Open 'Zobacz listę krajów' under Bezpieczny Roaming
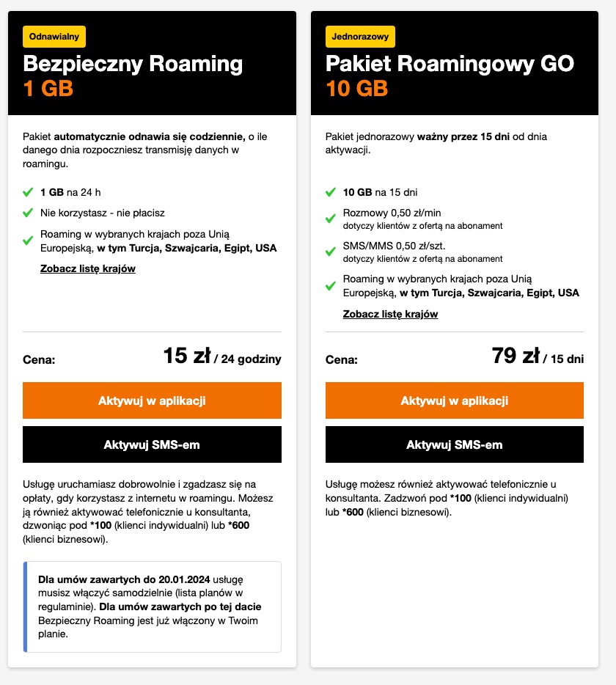The width and height of the screenshot is (616, 685). point(88,268)
